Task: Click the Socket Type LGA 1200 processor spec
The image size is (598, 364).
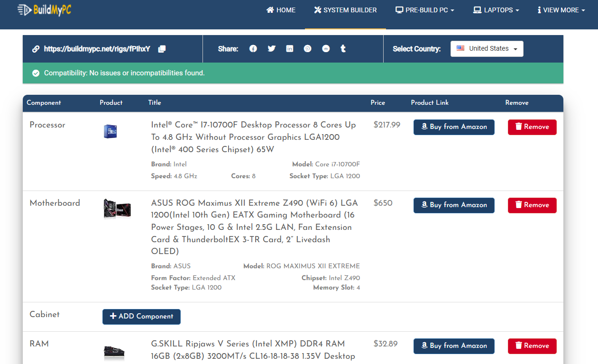Action: point(325,176)
